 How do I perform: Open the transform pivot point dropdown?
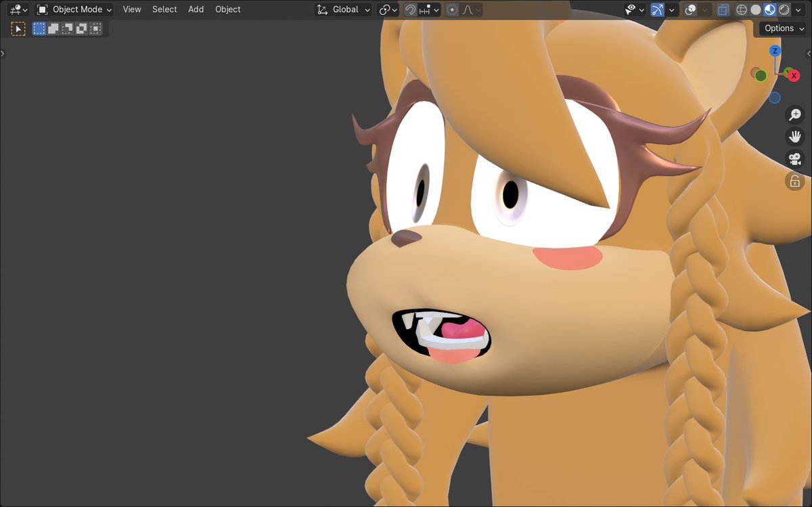(388, 9)
